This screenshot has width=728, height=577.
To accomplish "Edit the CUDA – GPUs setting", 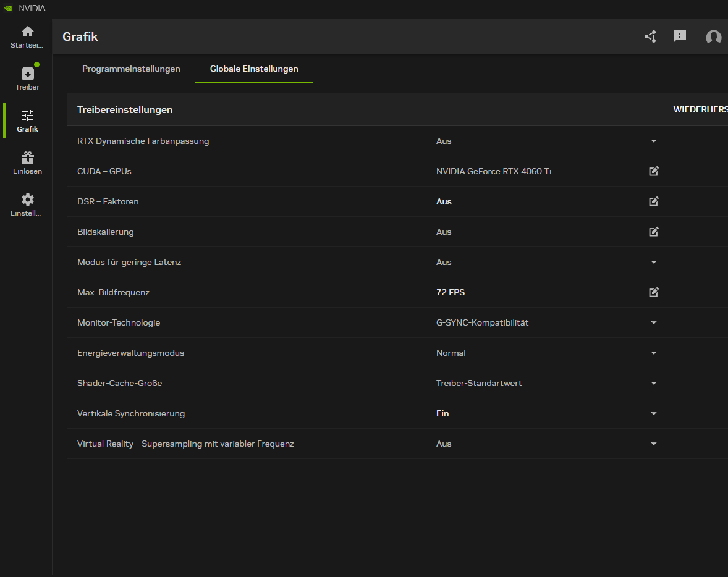I will [x=654, y=171].
